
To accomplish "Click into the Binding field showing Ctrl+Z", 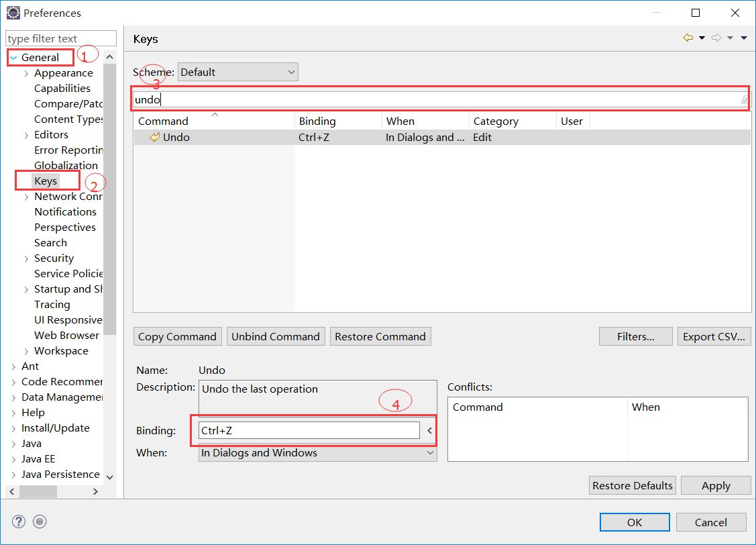I will click(309, 431).
